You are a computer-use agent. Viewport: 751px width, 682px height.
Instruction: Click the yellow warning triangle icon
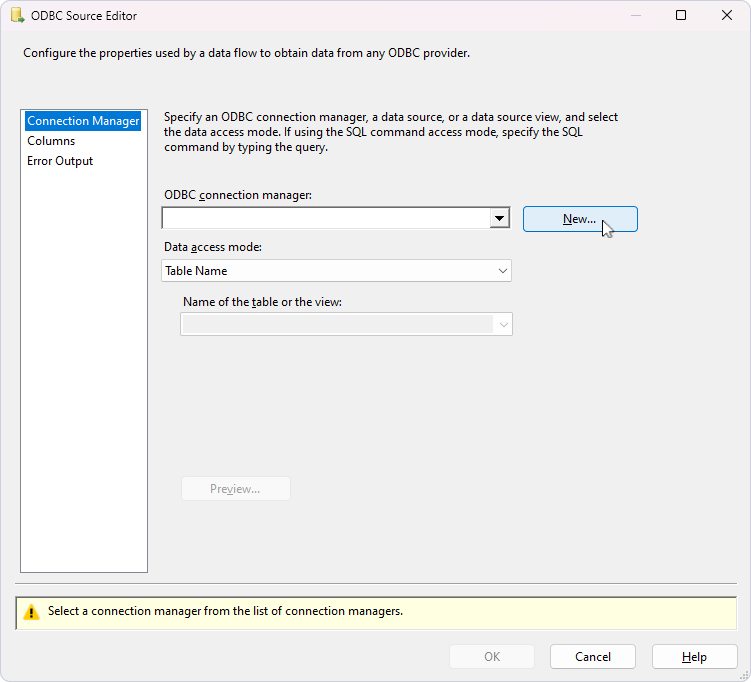point(31,612)
